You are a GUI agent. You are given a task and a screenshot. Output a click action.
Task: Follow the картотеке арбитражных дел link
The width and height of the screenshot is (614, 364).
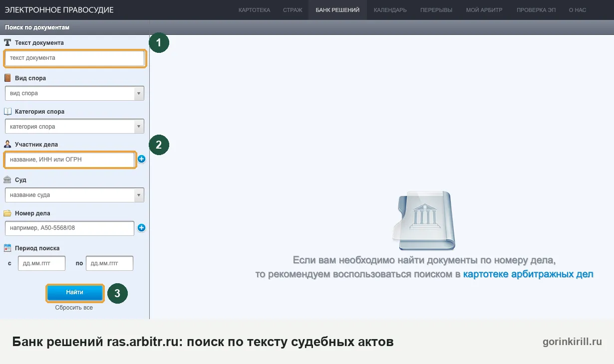click(528, 274)
